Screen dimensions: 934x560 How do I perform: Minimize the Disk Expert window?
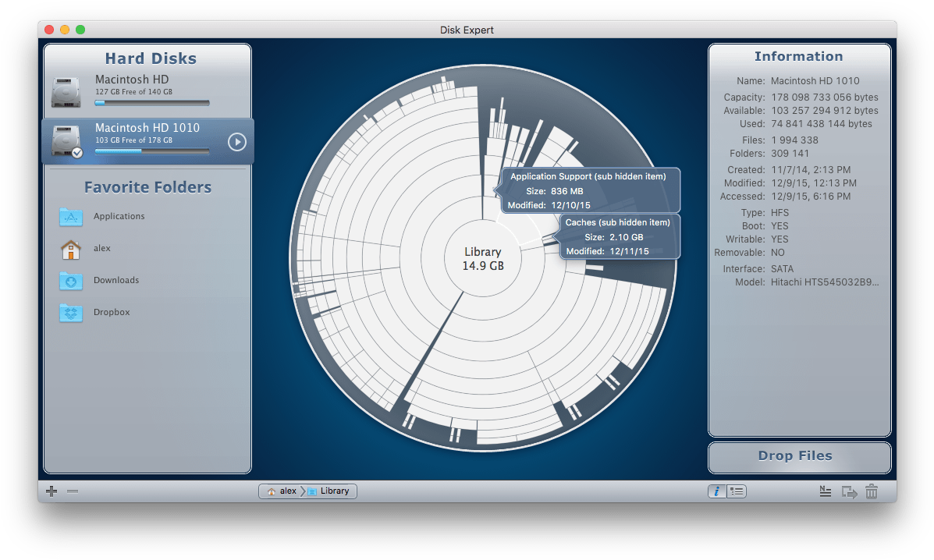click(65, 30)
